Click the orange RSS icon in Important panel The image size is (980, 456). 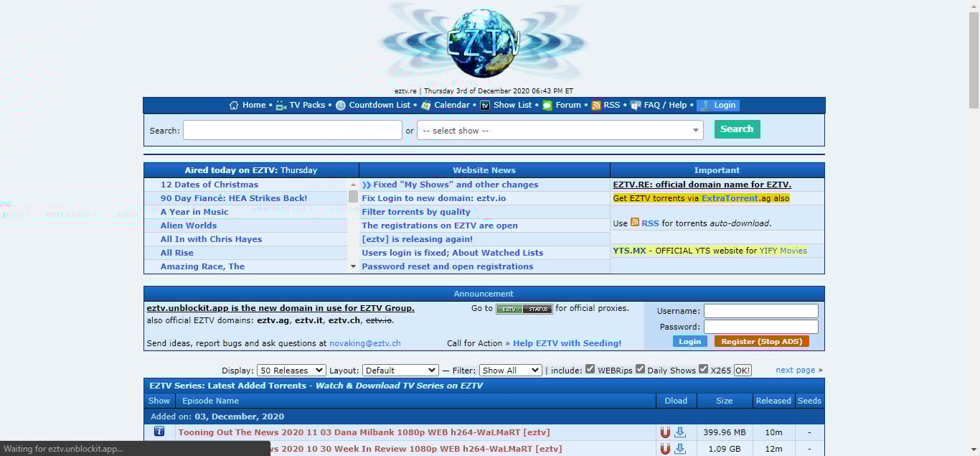pos(635,223)
